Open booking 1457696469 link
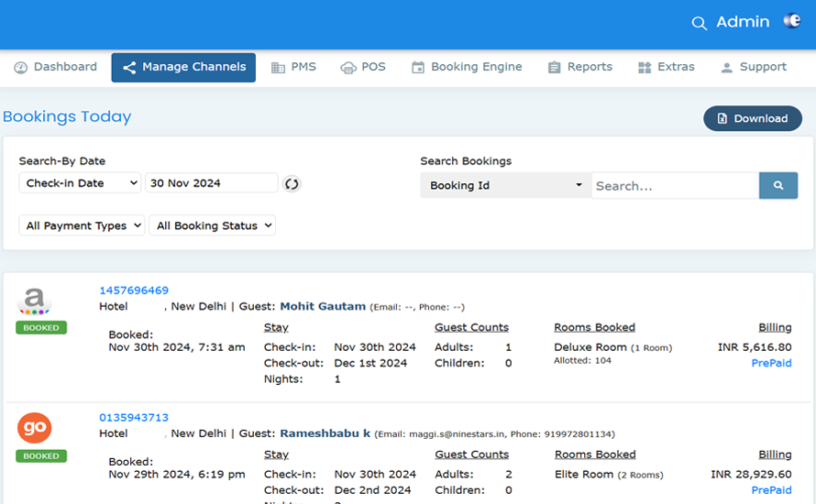 point(134,290)
